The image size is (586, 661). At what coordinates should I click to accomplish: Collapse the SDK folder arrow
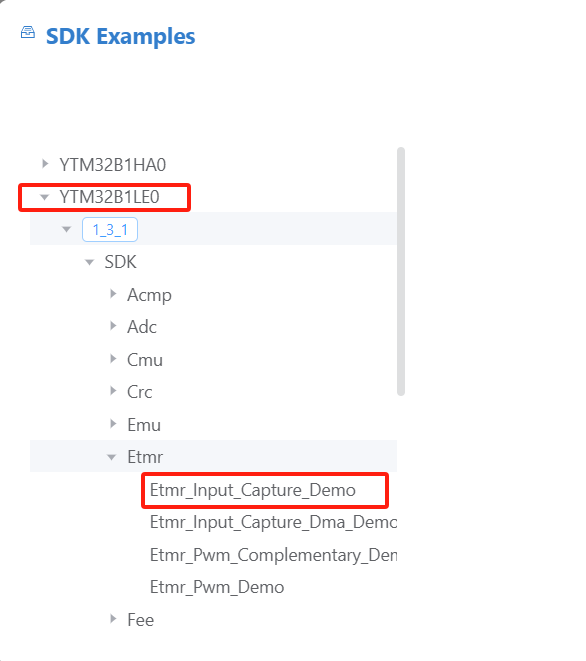point(89,262)
